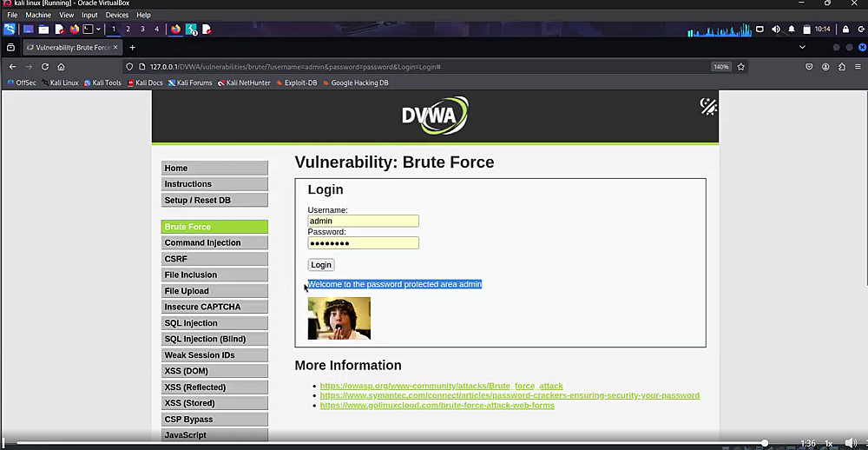Open the Firefox account icon
The image size is (868, 450).
tap(825, 67)
